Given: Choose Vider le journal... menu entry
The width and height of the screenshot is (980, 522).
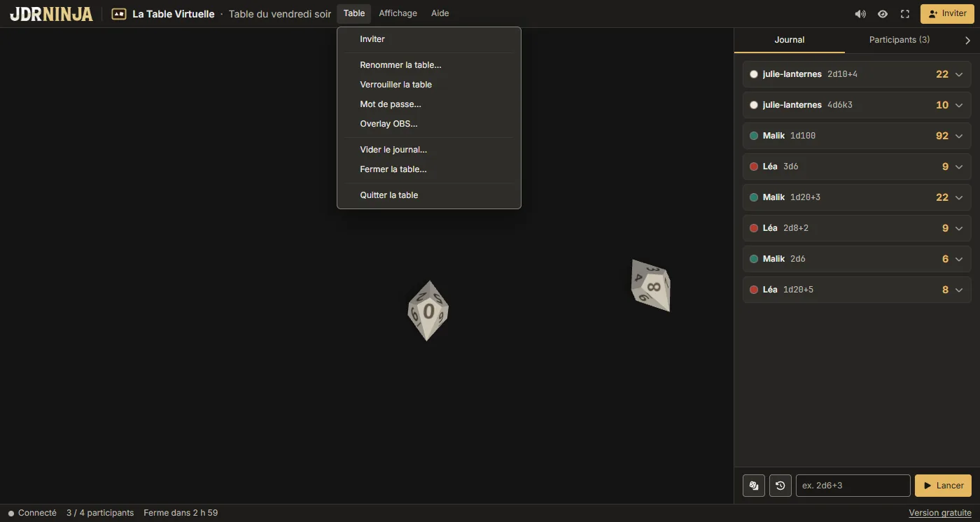Looking at the screenshot, I should point(429,150).
